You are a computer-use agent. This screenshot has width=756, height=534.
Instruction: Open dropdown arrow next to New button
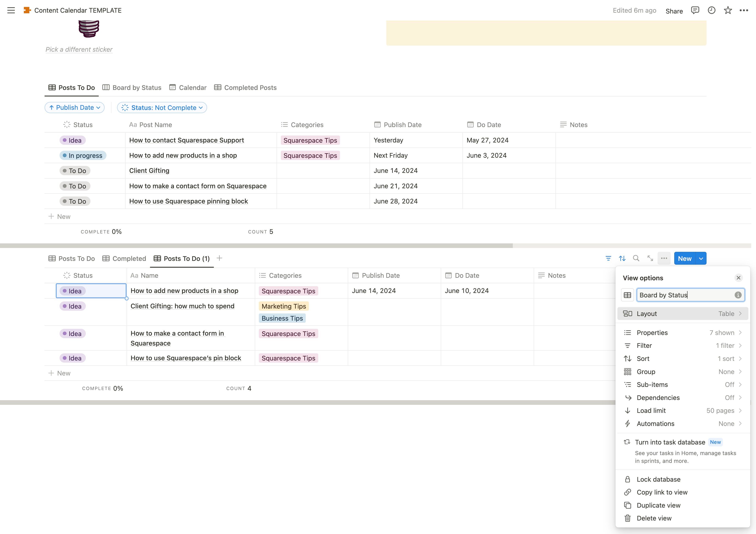point(701,259)
